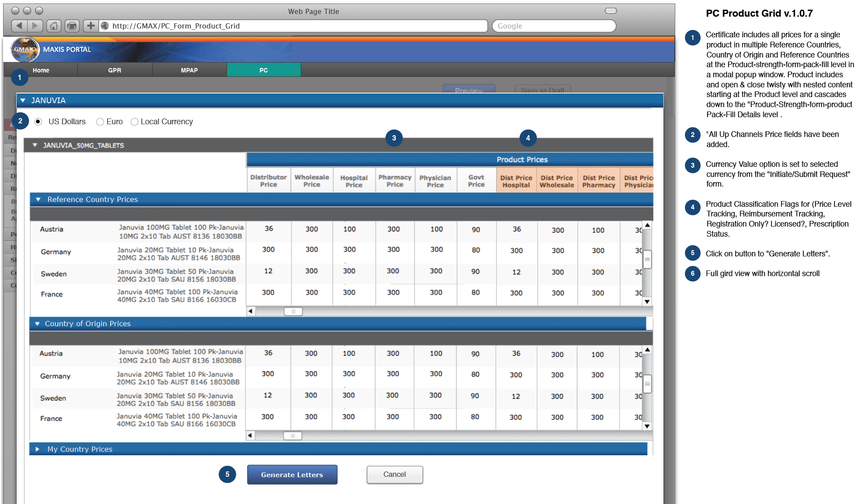The height and width of the screenshot is (504, 861).
Task: Click scroll-down arrow in Reference Country grid
Action: point(647,302)
